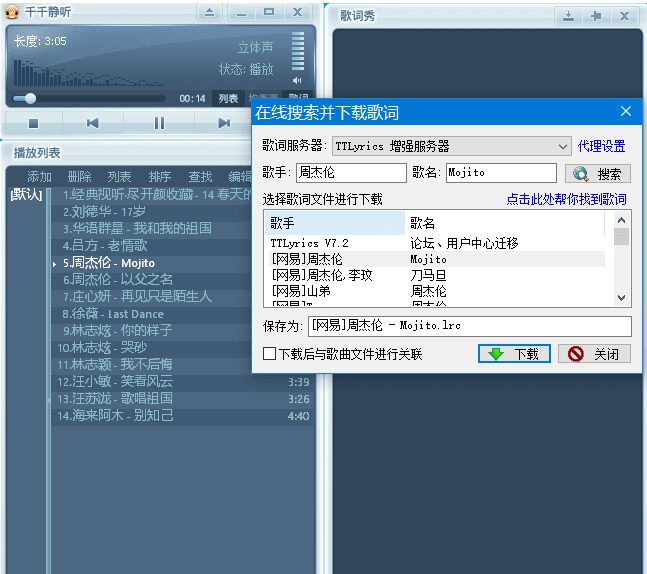647x574 pixels.
Task: Click the download arrow icon in the lyrics window title bar
Action: 568,16
